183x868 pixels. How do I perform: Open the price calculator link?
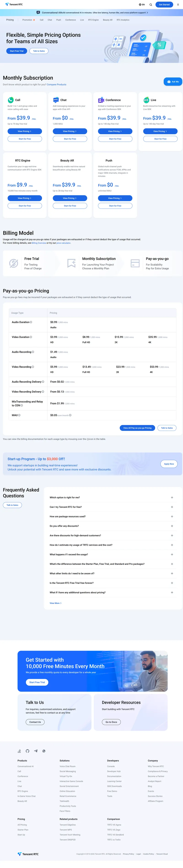[x=63, y=243]
